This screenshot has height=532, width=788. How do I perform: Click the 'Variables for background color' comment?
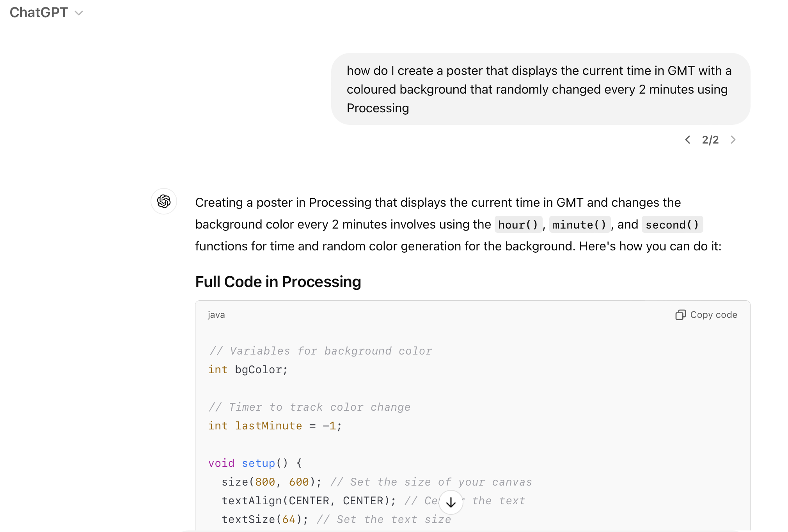[321, 351]
